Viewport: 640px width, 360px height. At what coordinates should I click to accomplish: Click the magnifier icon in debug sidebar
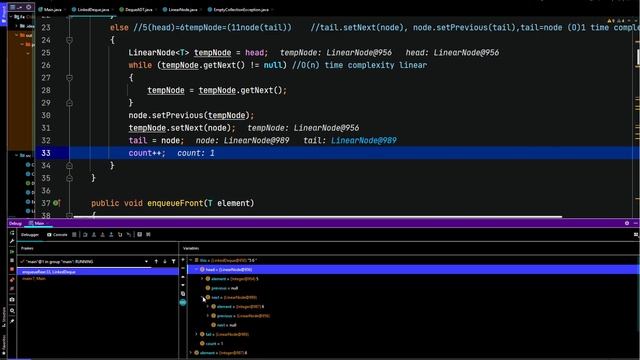[12, 311]
